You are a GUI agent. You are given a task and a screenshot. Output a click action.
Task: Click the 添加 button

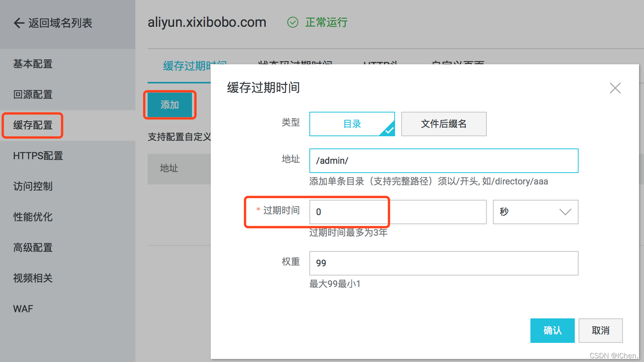click(x=170, y=105)
